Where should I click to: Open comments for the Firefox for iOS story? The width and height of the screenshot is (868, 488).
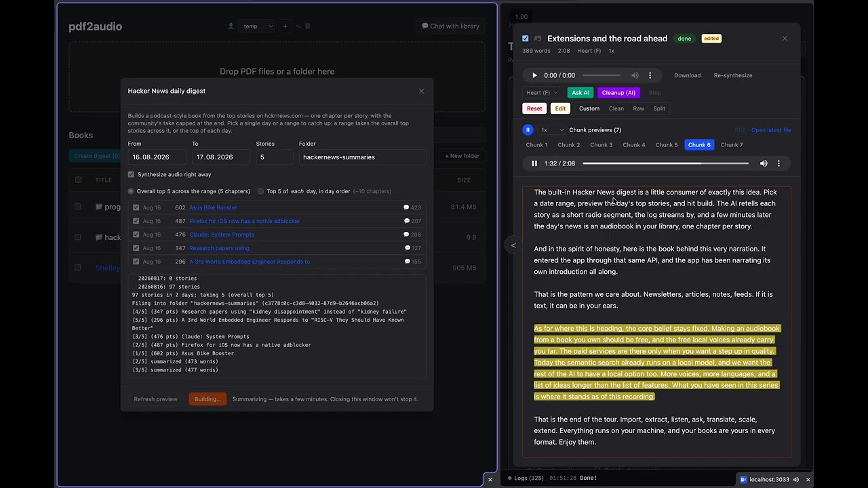pos(412,221)
